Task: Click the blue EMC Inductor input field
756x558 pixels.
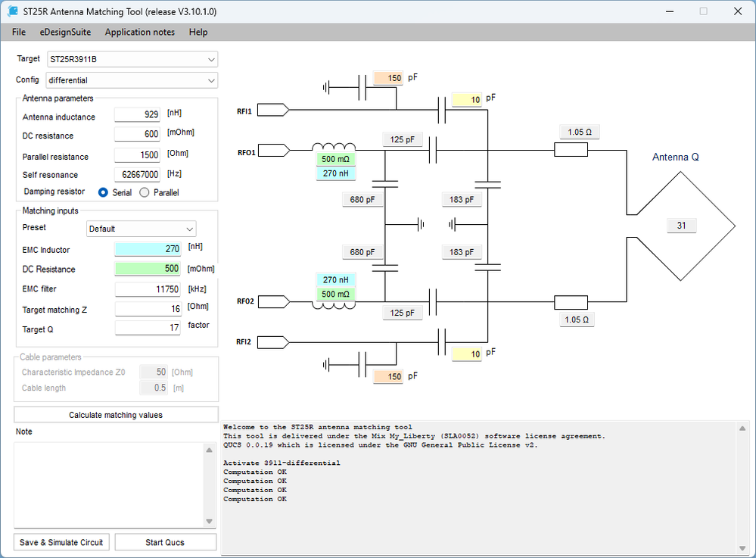Action: pos(148,249)
